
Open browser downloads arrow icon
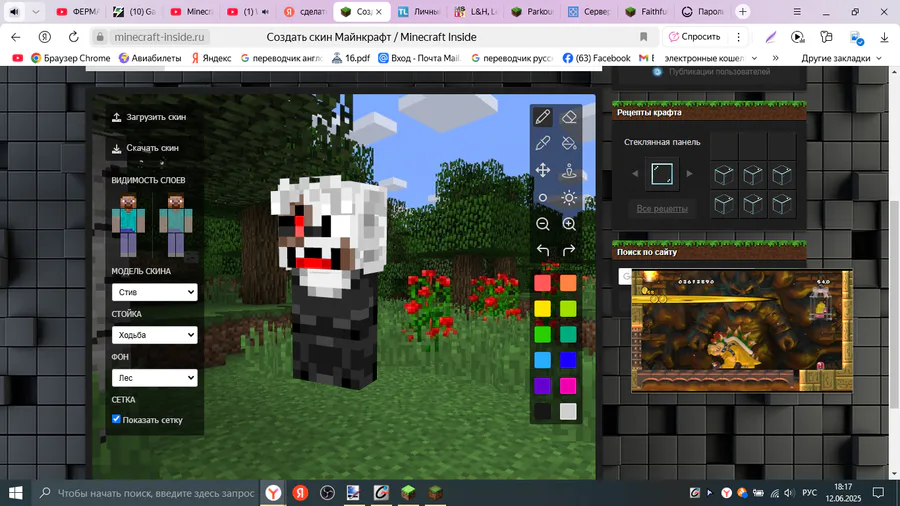[884, 37]
